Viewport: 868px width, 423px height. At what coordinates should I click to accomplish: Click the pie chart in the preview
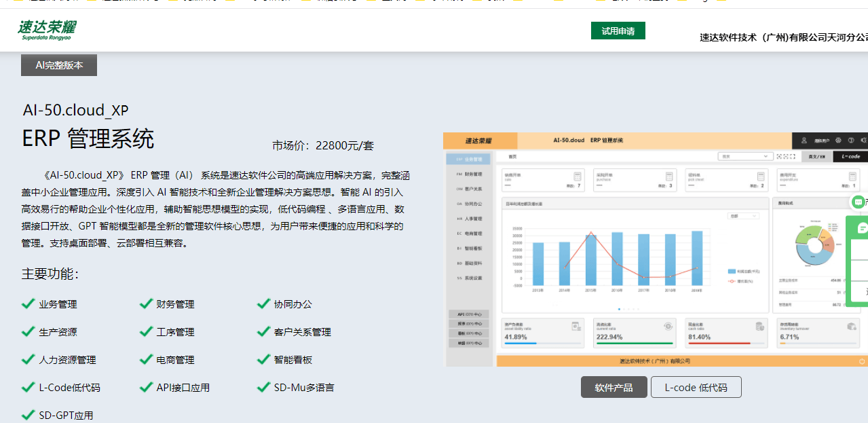[814, 244]
